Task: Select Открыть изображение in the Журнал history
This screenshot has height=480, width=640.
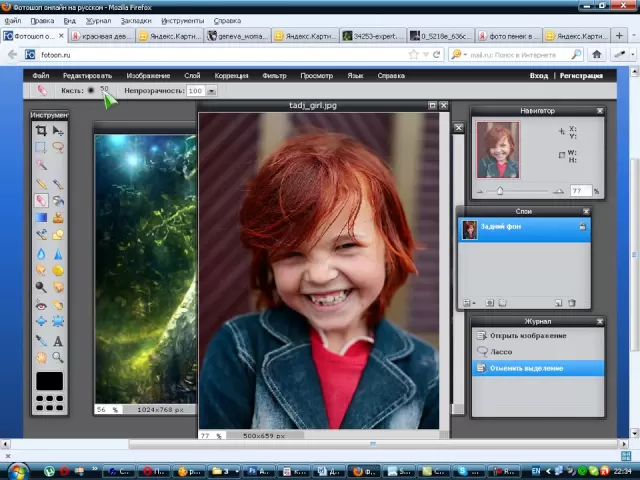Action: (x=527, y=336)
